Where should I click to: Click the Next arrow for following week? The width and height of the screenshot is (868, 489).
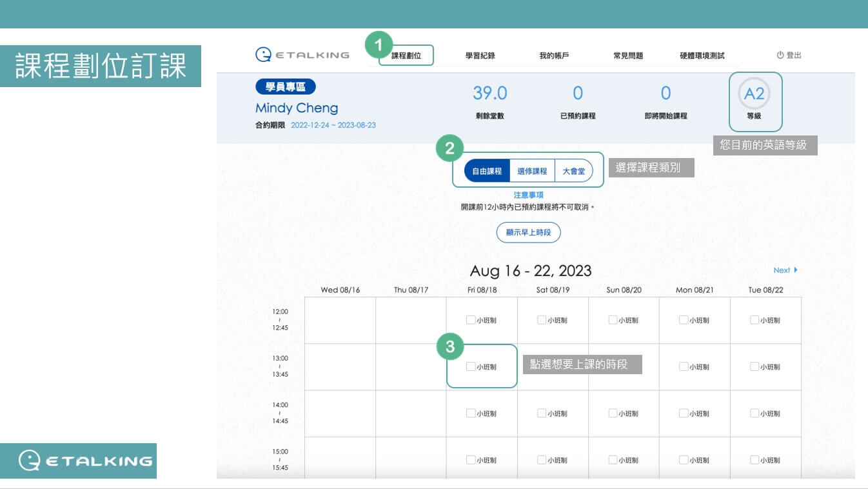pos(785,270)
